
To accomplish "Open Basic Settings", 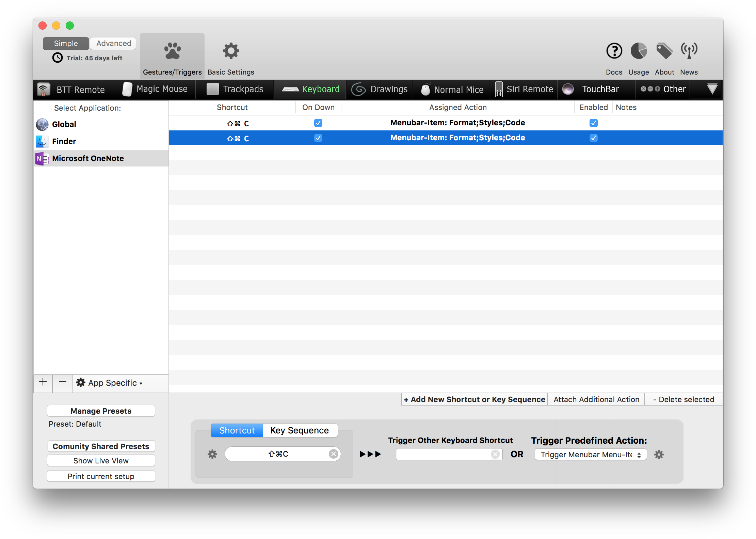I will pyautogui.click(x=231, y=56).
